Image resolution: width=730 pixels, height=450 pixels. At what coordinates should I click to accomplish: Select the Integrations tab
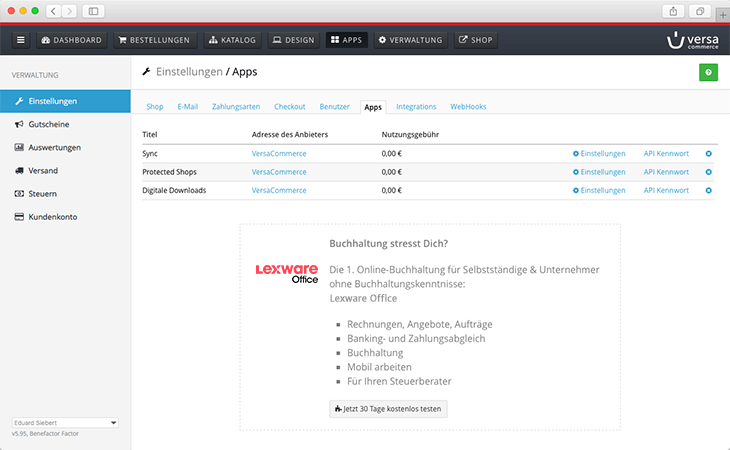[416, 106]
